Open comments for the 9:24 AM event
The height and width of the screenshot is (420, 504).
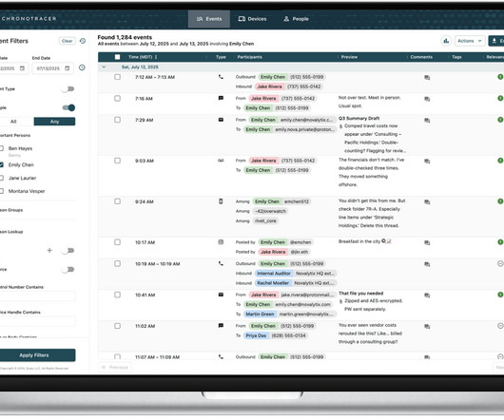pos(427,202)
